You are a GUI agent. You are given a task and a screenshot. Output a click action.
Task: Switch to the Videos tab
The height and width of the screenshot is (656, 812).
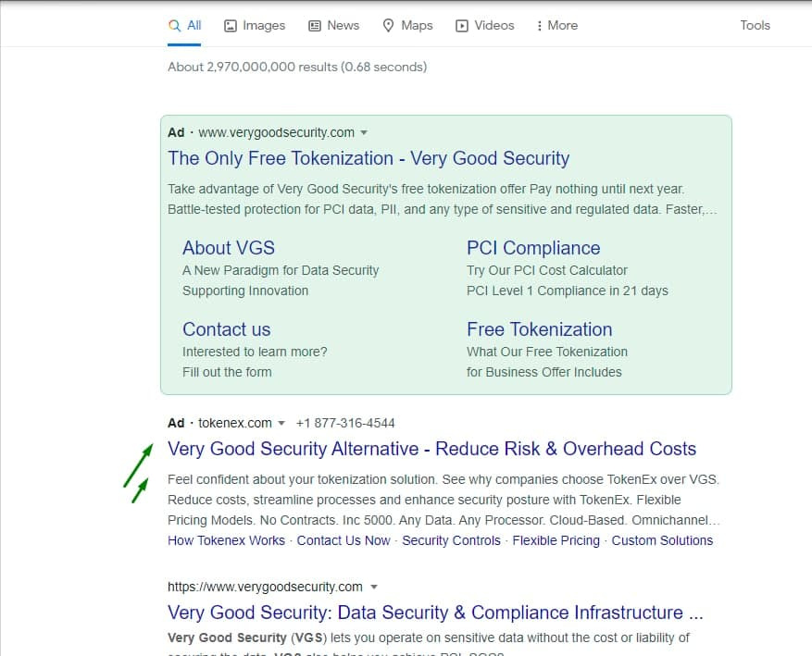pos(493,25)
